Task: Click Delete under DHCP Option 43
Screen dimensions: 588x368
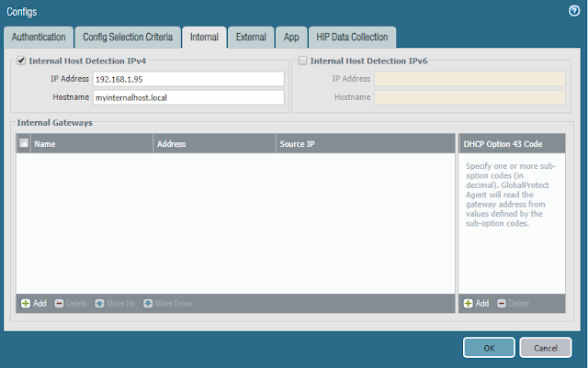Action: 514,303
